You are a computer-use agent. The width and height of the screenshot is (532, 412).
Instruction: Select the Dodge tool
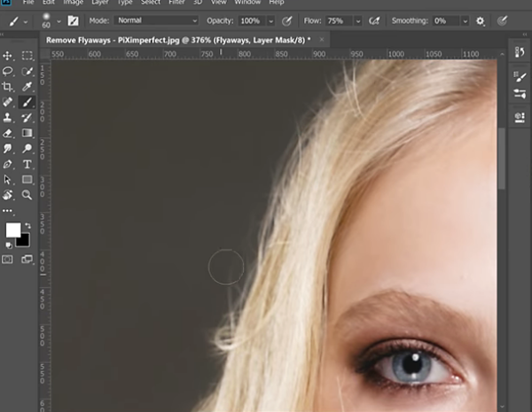pos(27,149)
